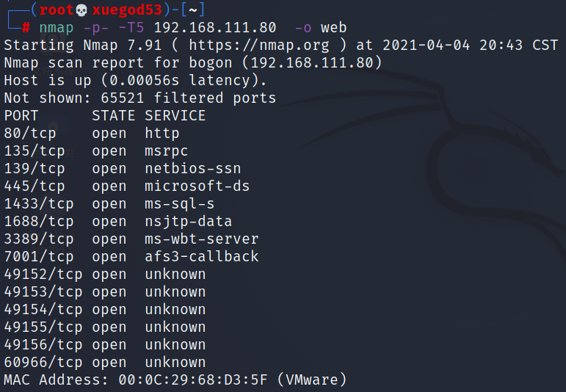Viewport: 566px width, 392px height.
Task: Click the afs3-callback service entry
Action: pos(201,257)
